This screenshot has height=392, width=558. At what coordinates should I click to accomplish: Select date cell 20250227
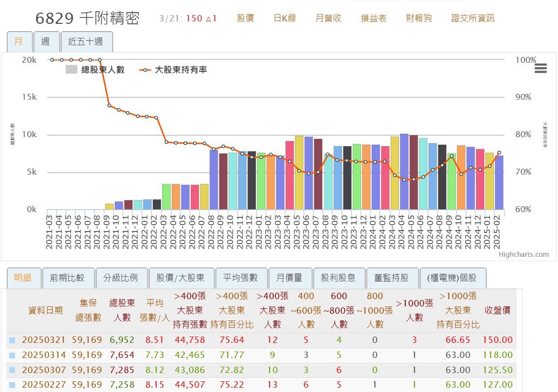[44, 385]
